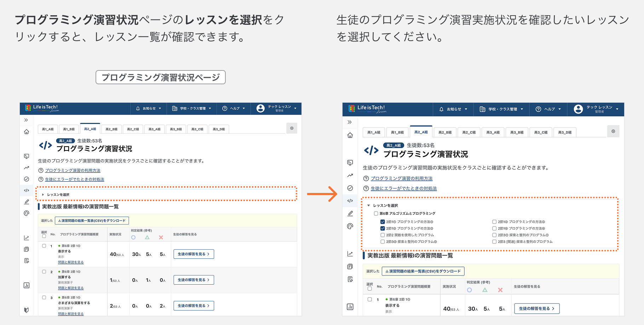Open 生徒にエラーがでたときの対処法 link in right screenshot
644x325 pixels.
404,188
